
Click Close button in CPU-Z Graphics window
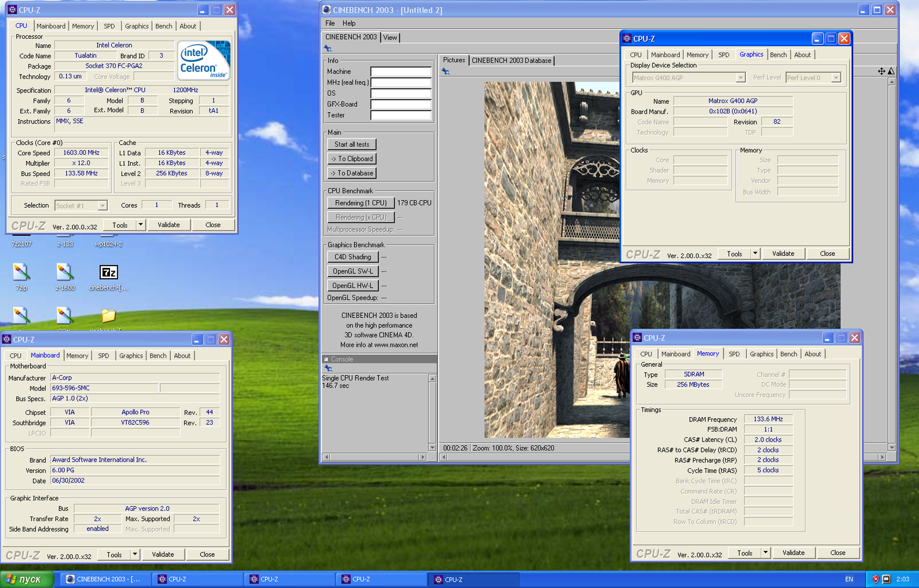point(827,254)
